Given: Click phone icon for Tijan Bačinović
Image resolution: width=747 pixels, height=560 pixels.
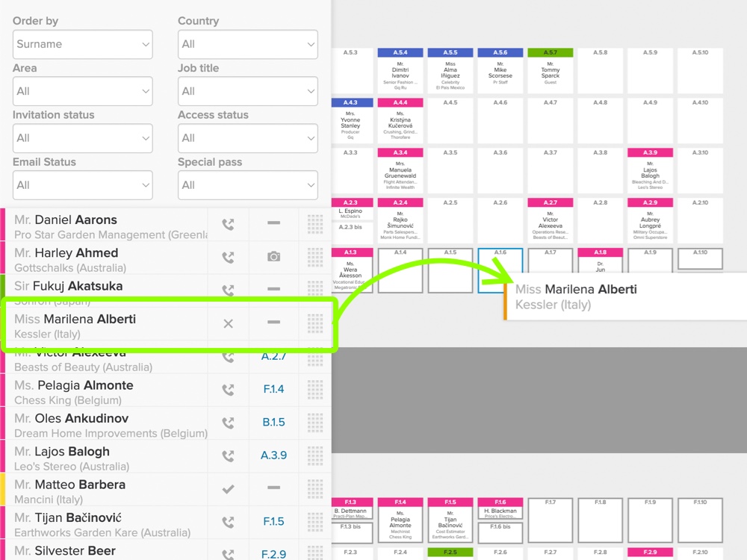Looking at the screenshot, I should click(228, 522).
